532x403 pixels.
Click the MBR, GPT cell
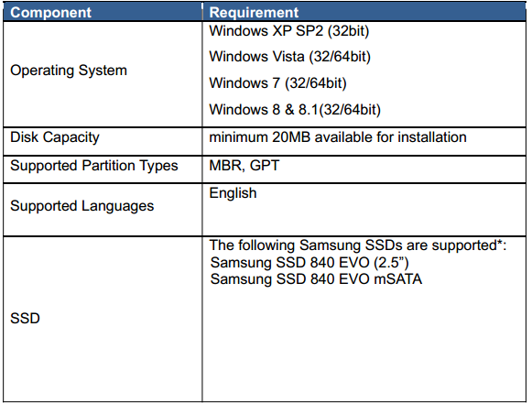pyautogui.click(x=244, y=166)
